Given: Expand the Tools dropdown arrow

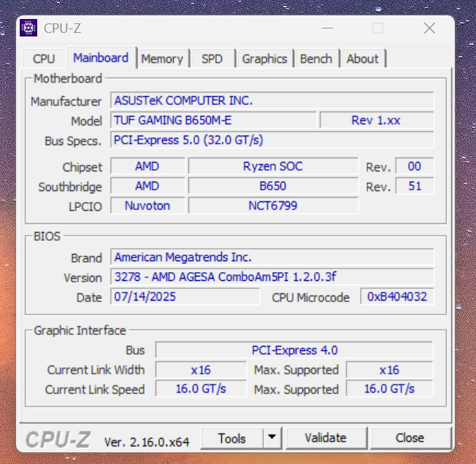Looking at the screenshot, I should click(272, 438).
